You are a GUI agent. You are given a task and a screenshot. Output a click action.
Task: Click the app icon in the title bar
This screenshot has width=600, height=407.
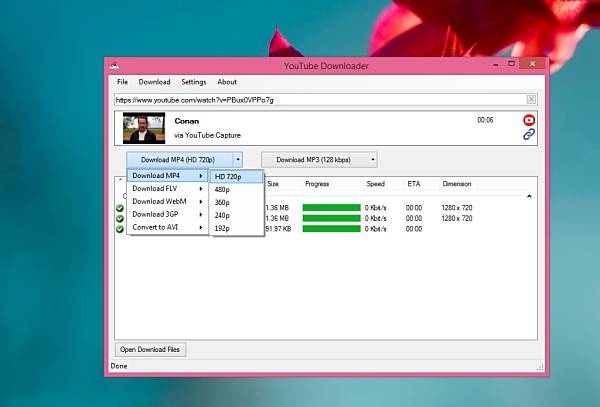[x=114, y=66]
